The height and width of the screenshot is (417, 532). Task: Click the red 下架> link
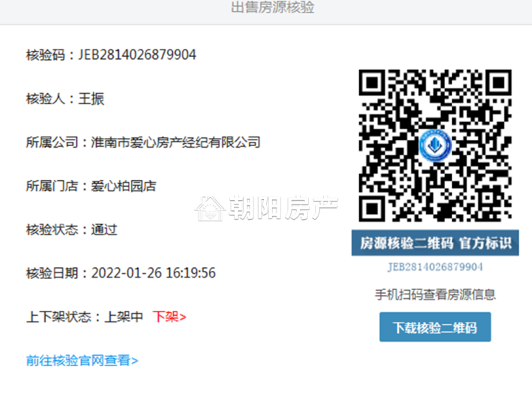[x=169, y=317]
